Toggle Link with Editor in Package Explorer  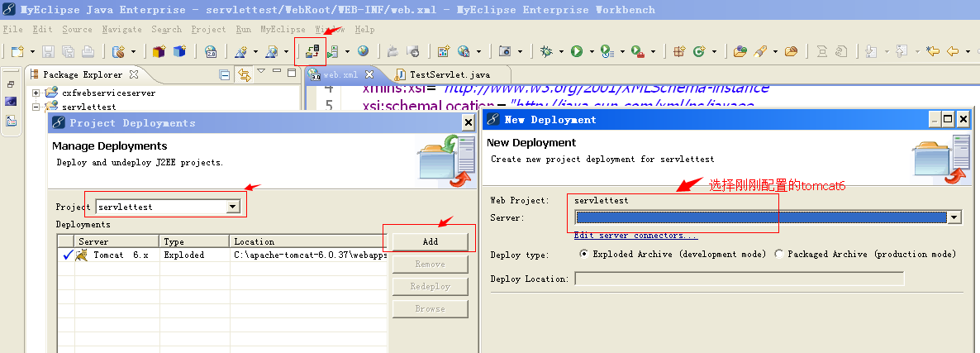tap(245, 75)
